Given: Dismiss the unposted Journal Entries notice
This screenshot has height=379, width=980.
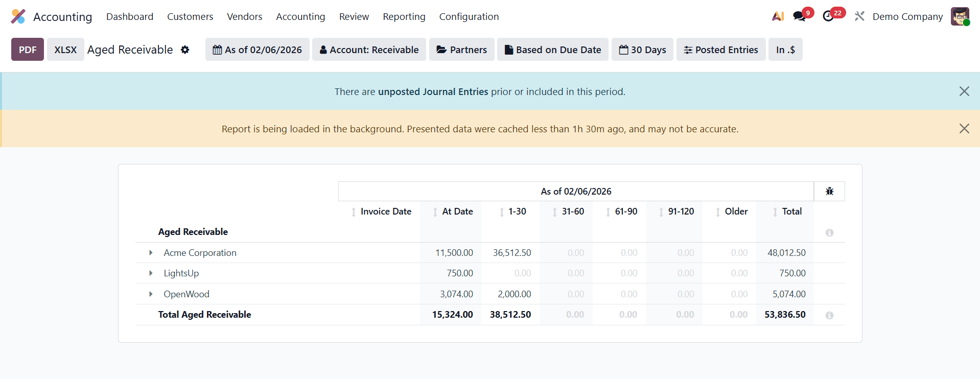Looking at the screenshot, I should pos(964,91).
